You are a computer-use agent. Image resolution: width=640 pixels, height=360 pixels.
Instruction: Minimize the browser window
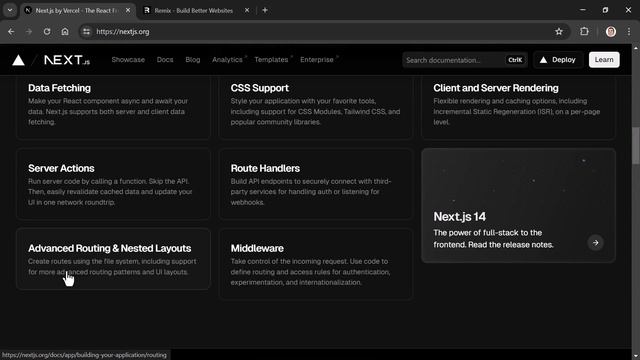click(583, 10)
